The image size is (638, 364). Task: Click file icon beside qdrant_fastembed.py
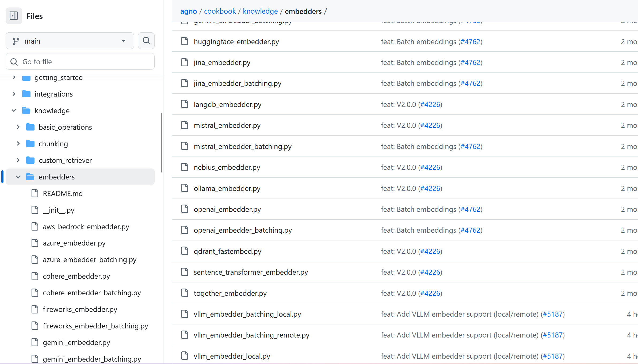185,251
